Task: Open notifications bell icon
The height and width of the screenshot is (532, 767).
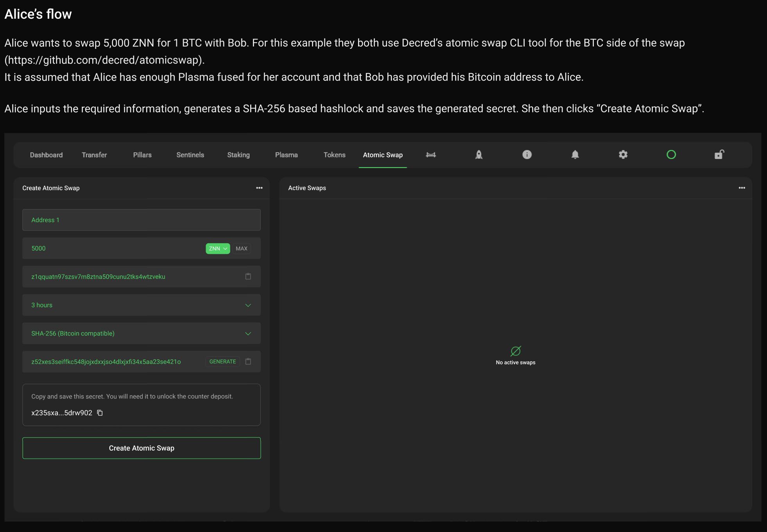Action: 575,155
